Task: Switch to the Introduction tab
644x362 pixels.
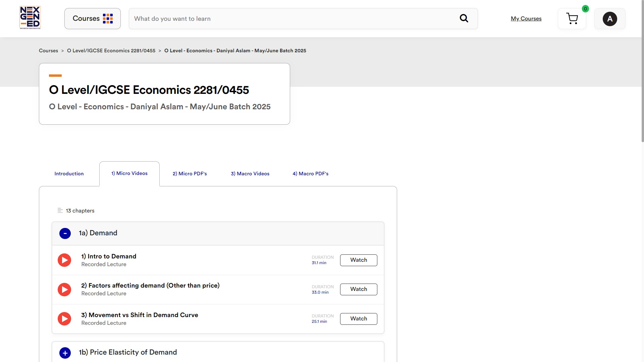Action: coord(69,174)
